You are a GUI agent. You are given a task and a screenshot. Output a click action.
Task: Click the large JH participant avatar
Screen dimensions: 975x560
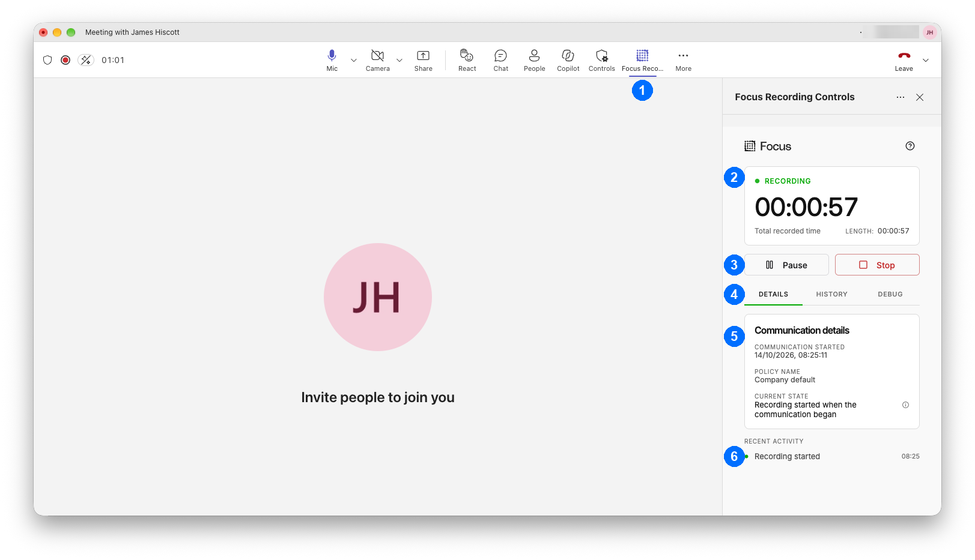378,297
